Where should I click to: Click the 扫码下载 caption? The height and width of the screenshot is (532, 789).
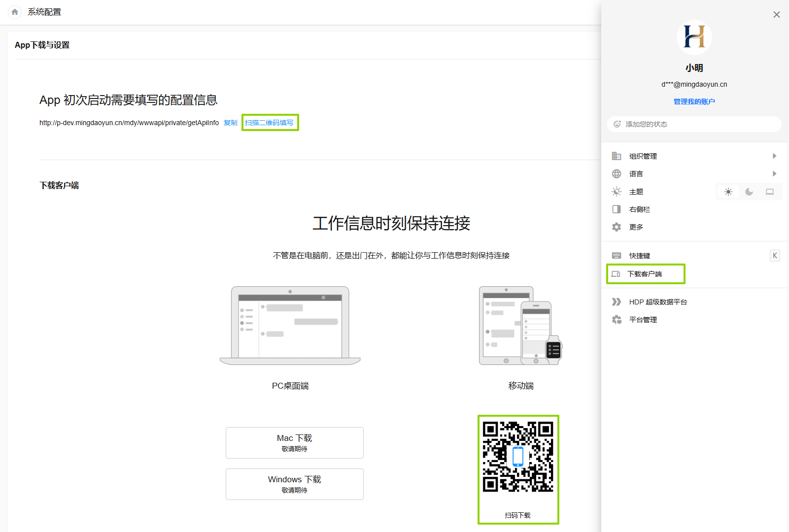pos(518,515)
